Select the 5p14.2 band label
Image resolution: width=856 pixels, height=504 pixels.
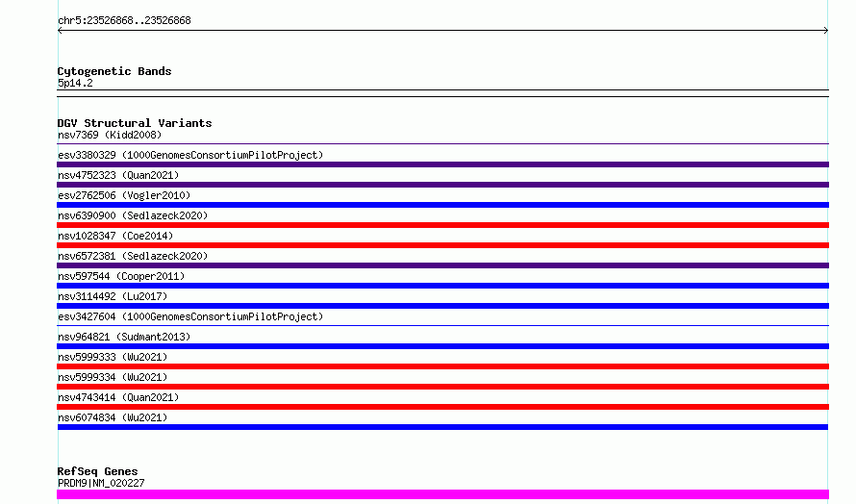coord(75,83)
